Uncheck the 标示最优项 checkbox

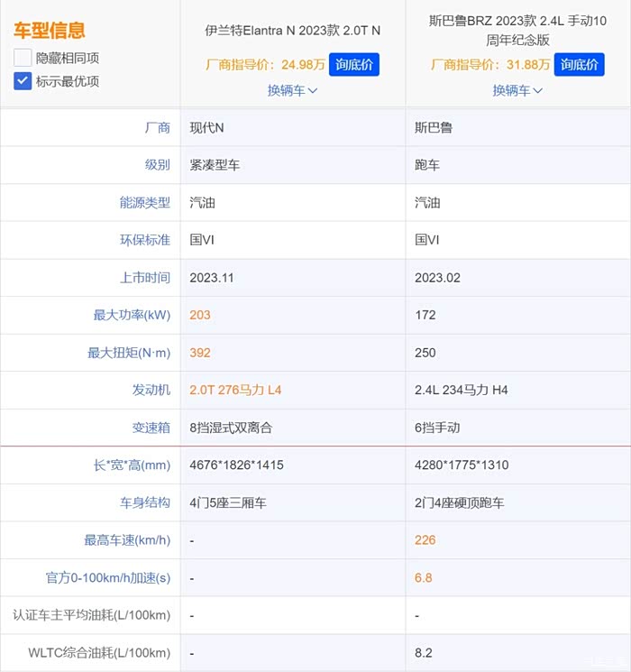[23, 81]
